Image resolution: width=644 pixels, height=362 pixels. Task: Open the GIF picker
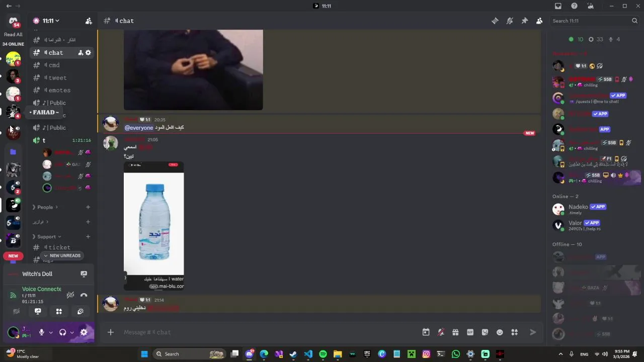tap(470, 332)
